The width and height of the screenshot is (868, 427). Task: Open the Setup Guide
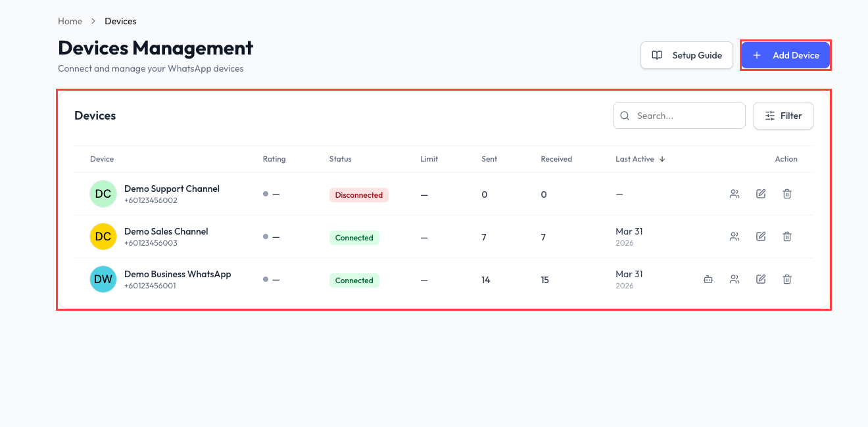[687, 55]
